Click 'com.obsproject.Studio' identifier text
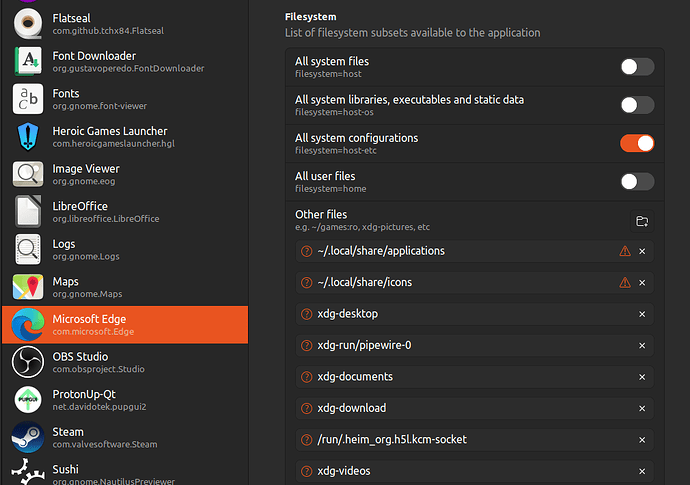Screen dimensions: 690x485 point(99,369)
